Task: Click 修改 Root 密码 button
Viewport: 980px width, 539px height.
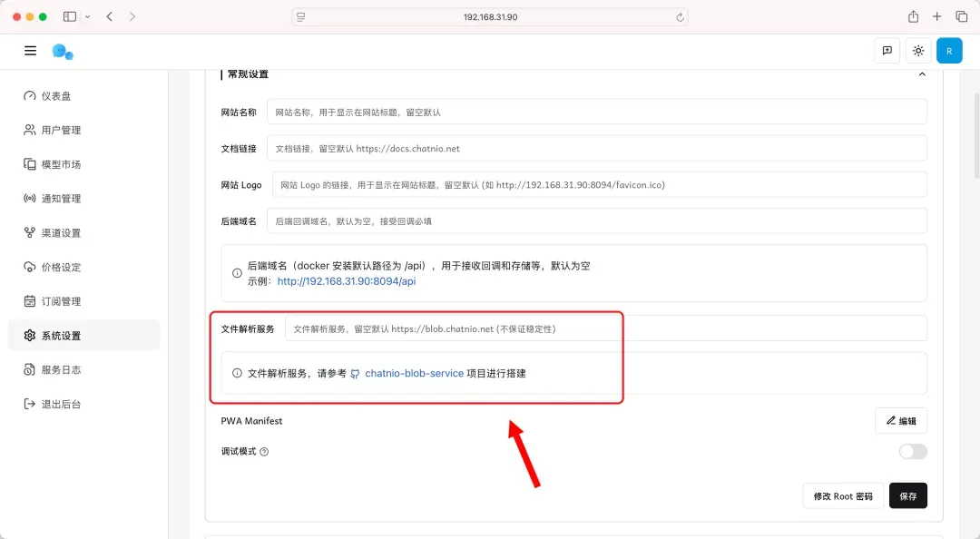Action: (843, 495)
